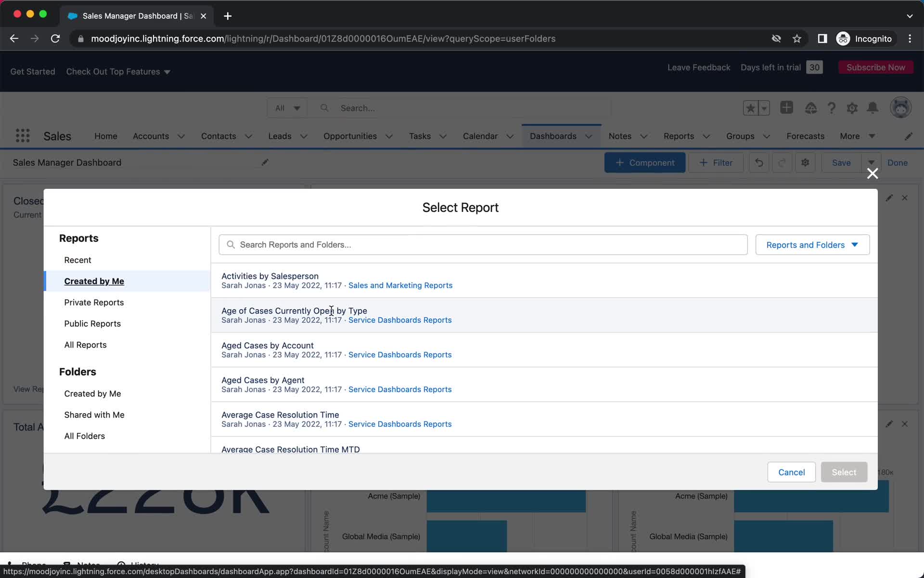Click the Cancel button in Select Report dialog
Viewport: 924px width, 578px height.
790,472
